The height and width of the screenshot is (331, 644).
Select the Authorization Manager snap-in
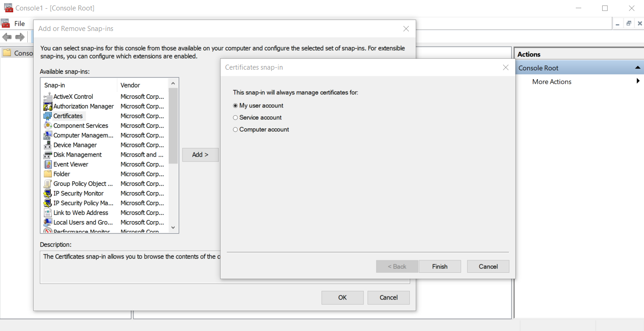(x=47, y=106)
